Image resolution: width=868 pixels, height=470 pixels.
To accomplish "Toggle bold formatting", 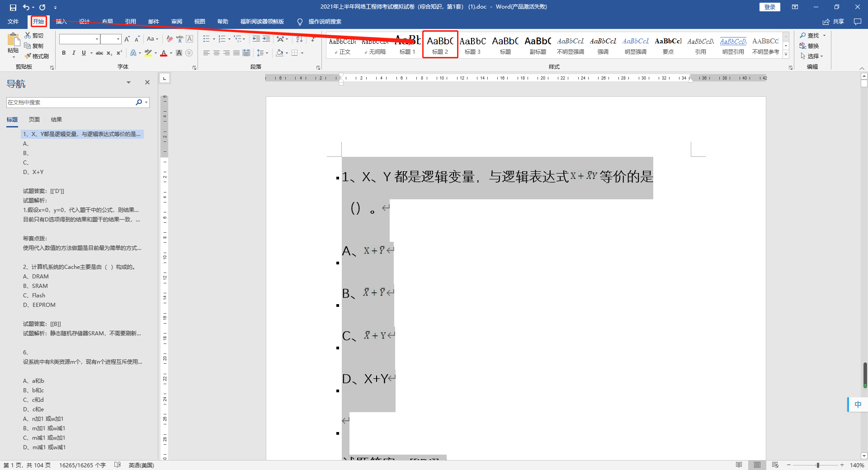I will [64, 53].
